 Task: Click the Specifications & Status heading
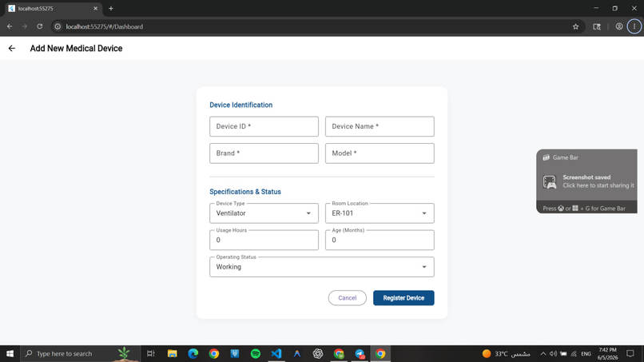coord(245,192)
